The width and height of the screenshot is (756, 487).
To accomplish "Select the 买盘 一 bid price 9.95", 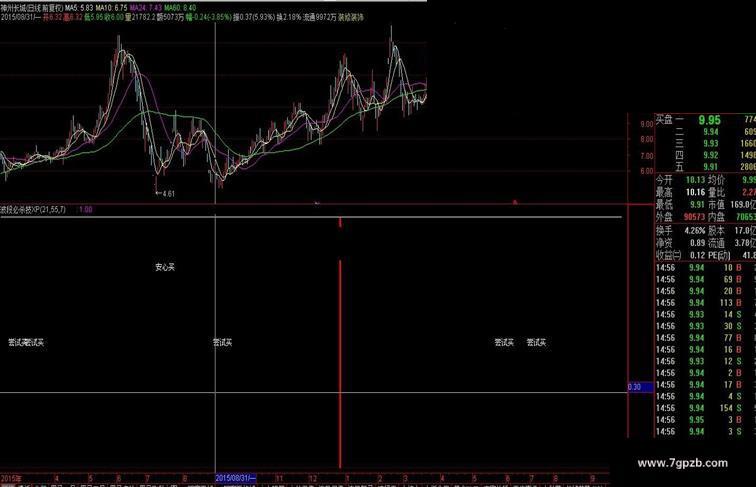I will coord(710,120).
